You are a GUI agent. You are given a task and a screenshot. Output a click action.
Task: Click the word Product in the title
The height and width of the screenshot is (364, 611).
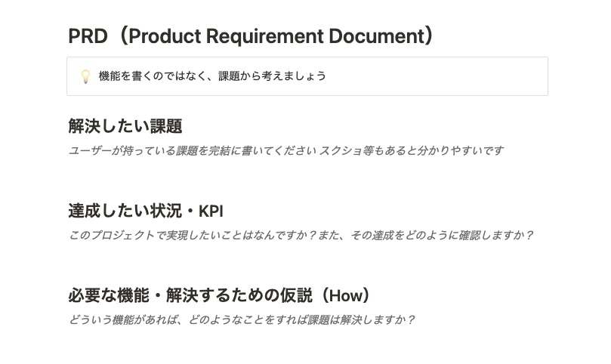pos(165,36)
